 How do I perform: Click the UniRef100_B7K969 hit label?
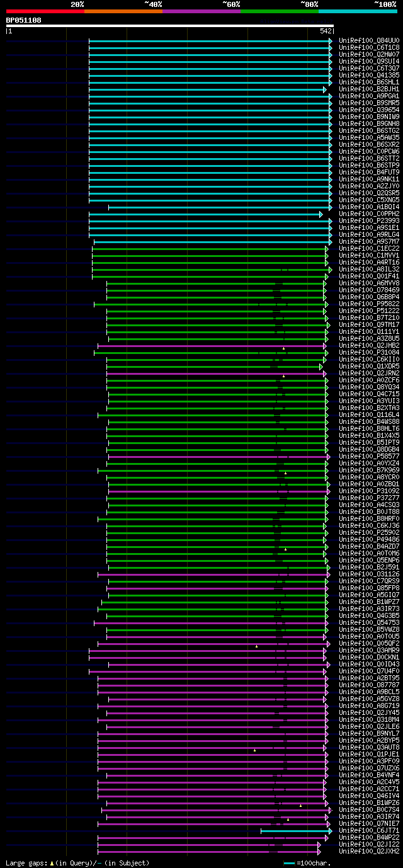point(369,470)
